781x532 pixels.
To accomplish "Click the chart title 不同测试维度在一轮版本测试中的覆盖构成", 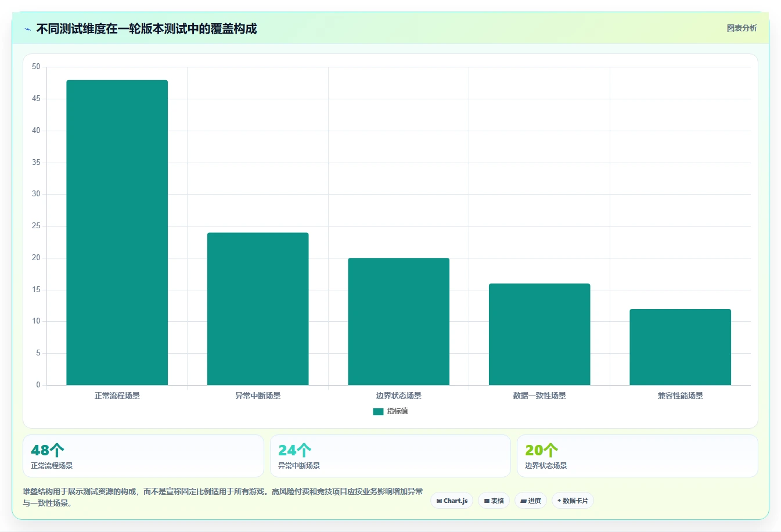I will 146,28.
